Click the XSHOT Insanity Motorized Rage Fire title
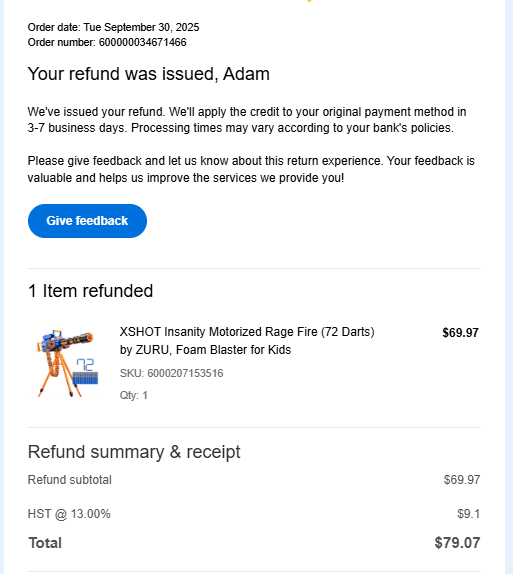Screen dimensions: 513x574 (x=247, y=340)
